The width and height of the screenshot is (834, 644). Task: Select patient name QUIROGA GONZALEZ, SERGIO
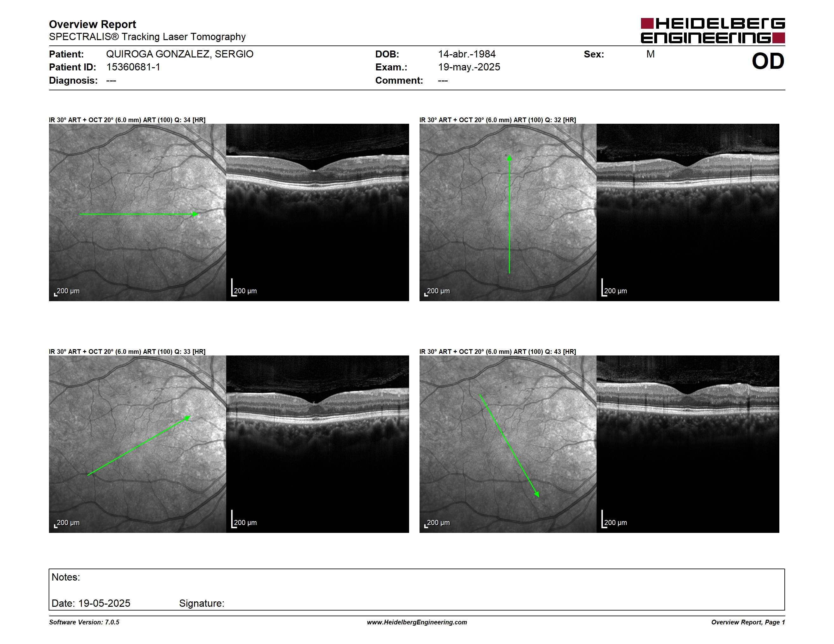tap(179, 54)
